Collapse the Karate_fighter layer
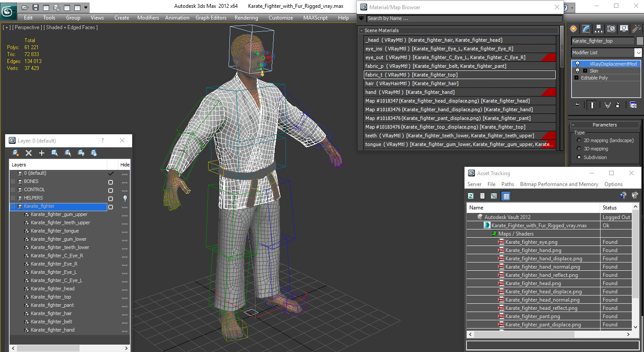 (13, 206)
